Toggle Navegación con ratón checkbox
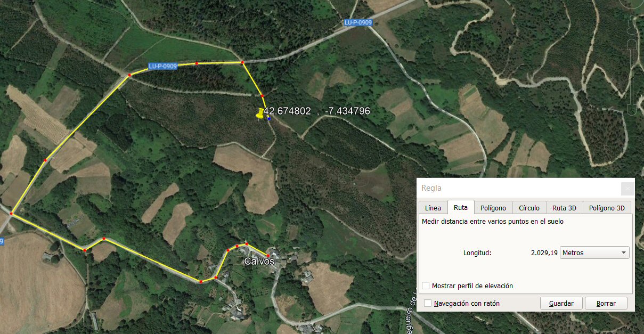644x334 pixels. 428,303
